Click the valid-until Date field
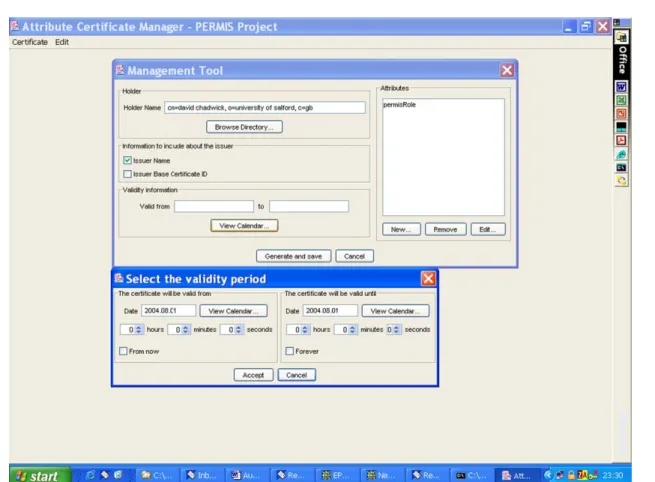This screenshot has height=482, width=655. point(330,311)
